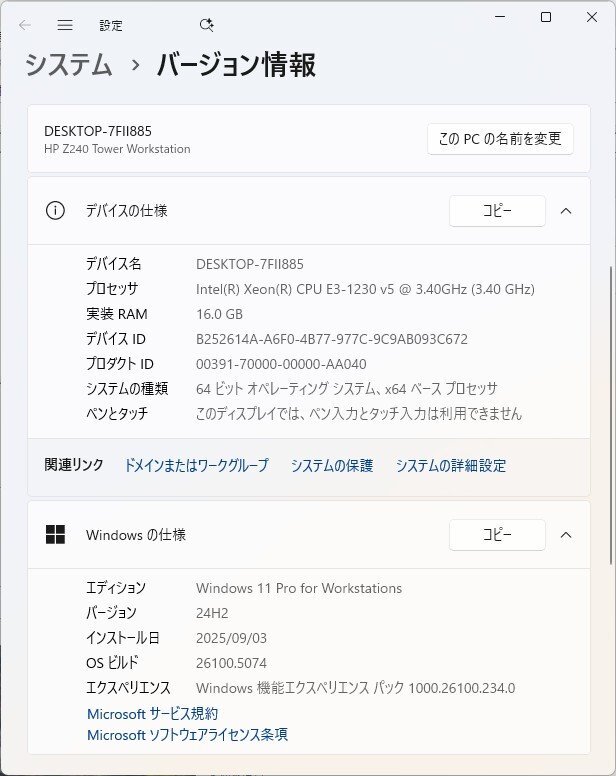Select edition Windows 11 Pro for Workstations
616x776 pixels.
tap(299, 588)
